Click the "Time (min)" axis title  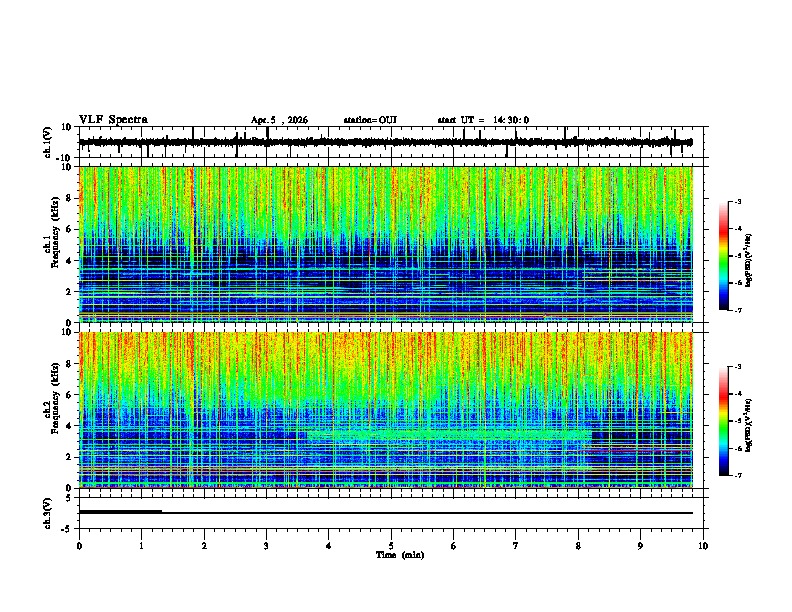400,555
